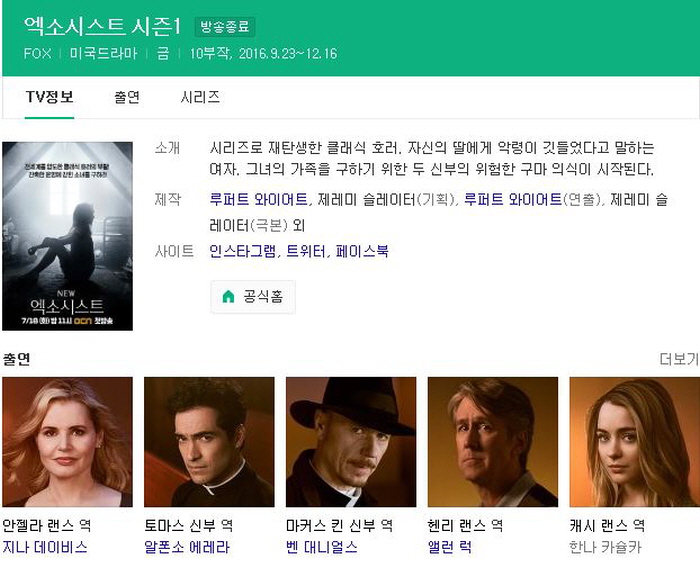Open the 시리즈 tab
The height and width of the screenshot is (568, 700).
(x=200, y=97)
